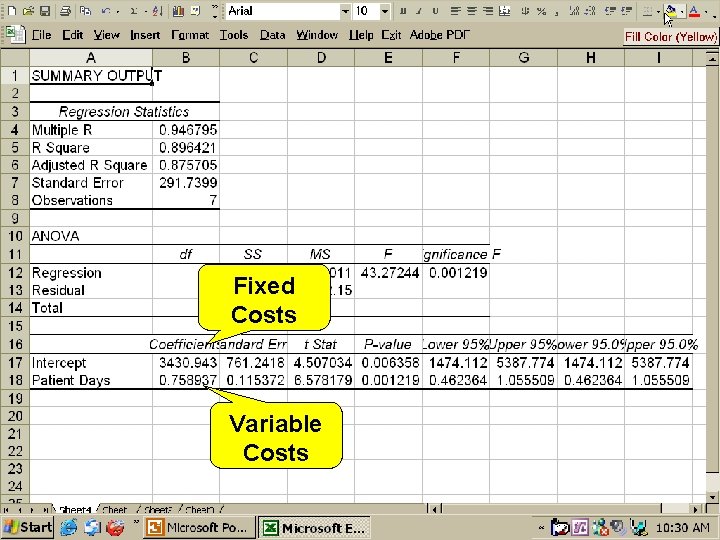Switch to Microsoft PowerPoint taskbar button
Screen dimensions: 720x540
(x=198, y=528)
